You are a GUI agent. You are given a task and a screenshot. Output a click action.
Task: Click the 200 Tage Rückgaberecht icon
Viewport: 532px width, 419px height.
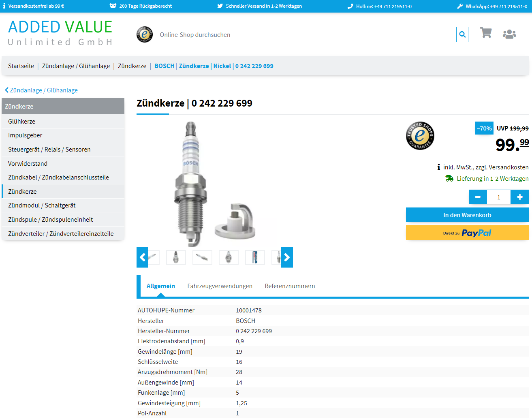click(113, 6)
